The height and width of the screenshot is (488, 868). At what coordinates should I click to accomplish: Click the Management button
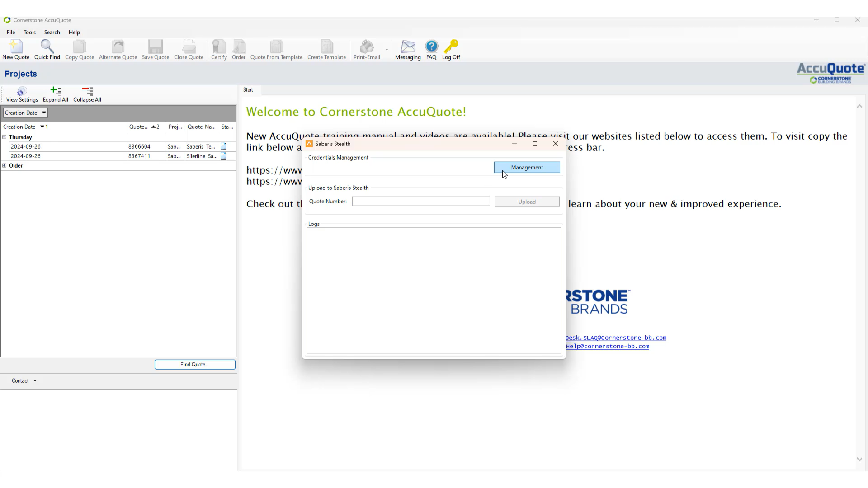click(x=527, y=168)
